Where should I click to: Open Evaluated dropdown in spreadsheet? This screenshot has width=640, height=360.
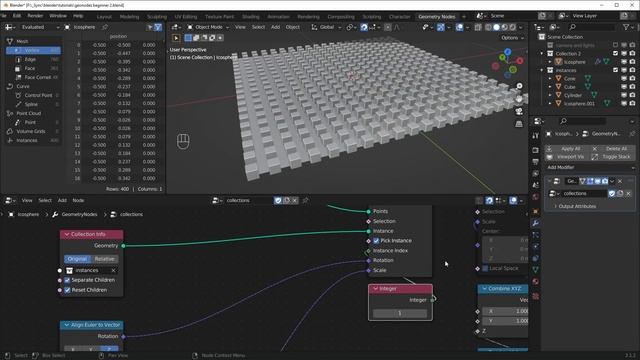39,27
